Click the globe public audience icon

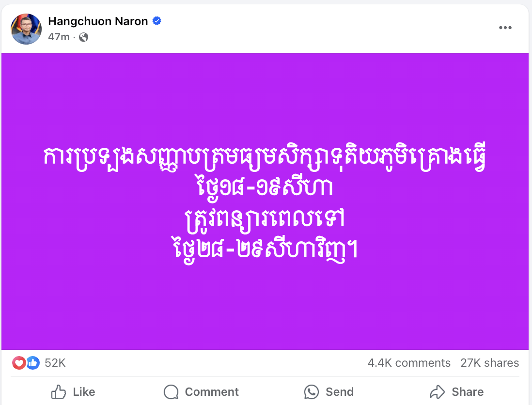[x=84, y=37]
